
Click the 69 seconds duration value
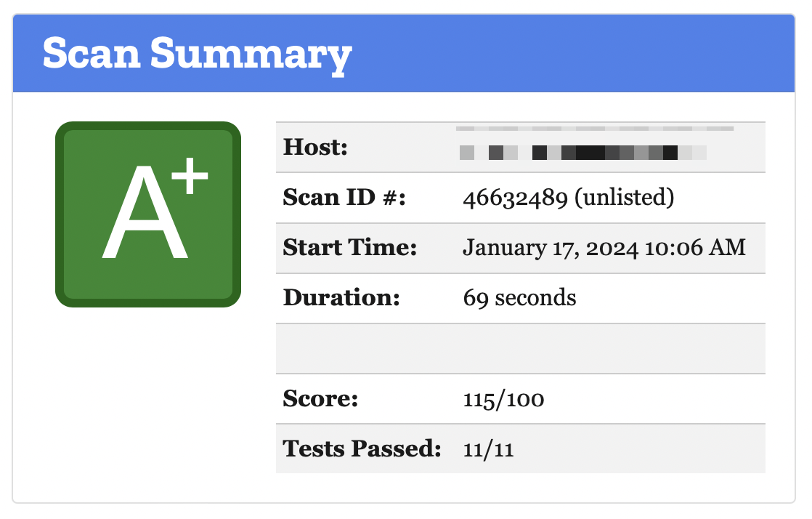click(x=519, y=298)
